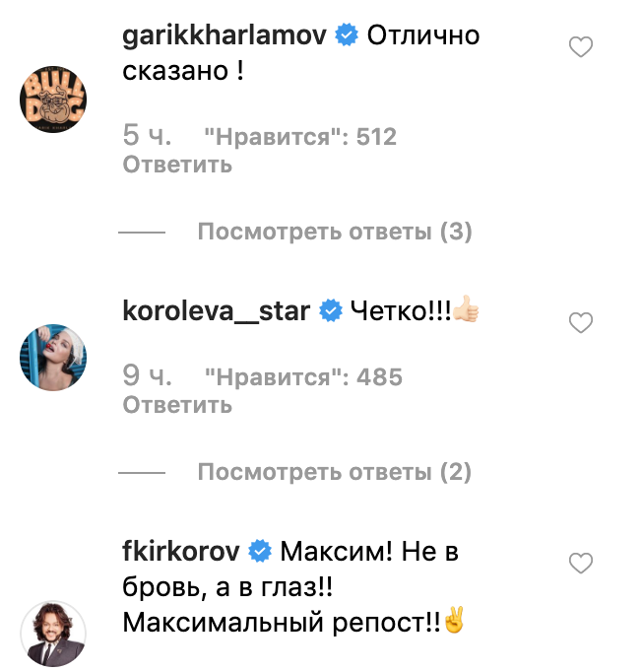View likes count 485 on comment
The image size is (642, 672).
303,377
